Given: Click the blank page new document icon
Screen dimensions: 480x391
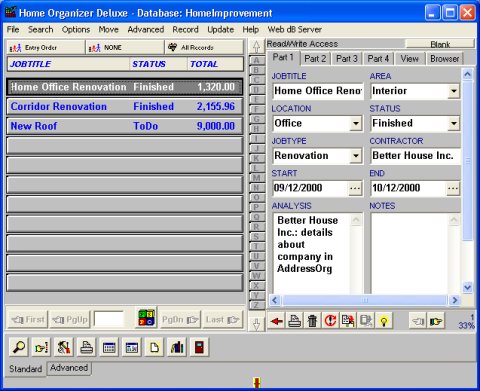Looking at the screenshot, I should click(154, 347).
